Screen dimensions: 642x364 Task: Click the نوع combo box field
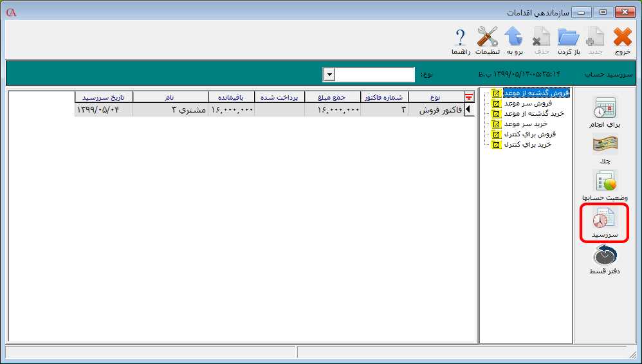(x=374, y=75)
